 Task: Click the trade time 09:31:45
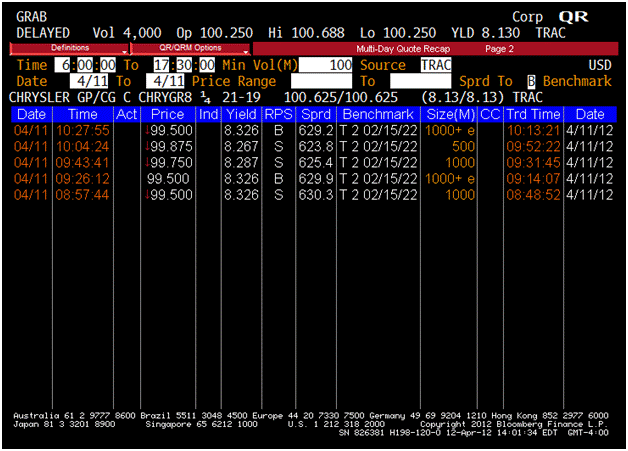click(533, 163)
